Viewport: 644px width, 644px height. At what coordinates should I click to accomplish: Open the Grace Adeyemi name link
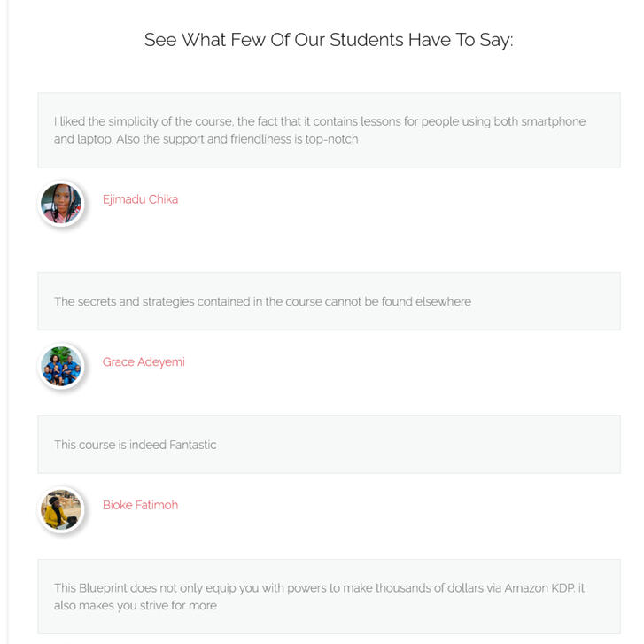[x=144, y=361]
